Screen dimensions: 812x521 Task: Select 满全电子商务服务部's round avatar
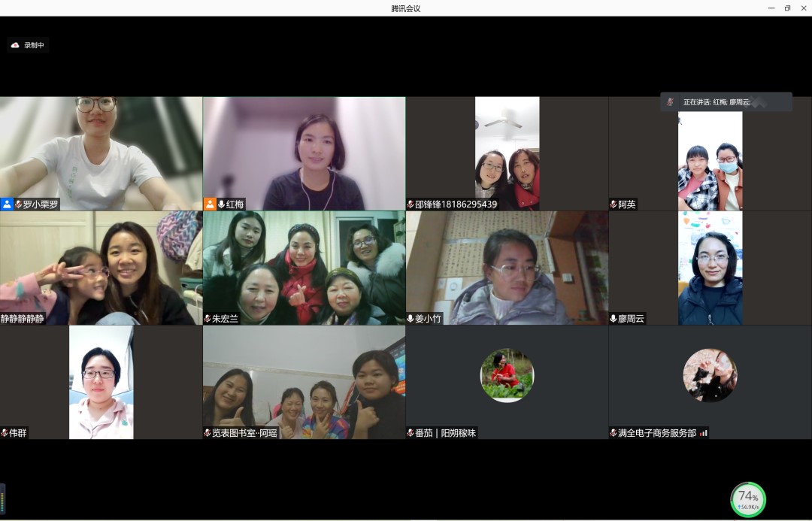pyautogui.click(x=710, y=375)
